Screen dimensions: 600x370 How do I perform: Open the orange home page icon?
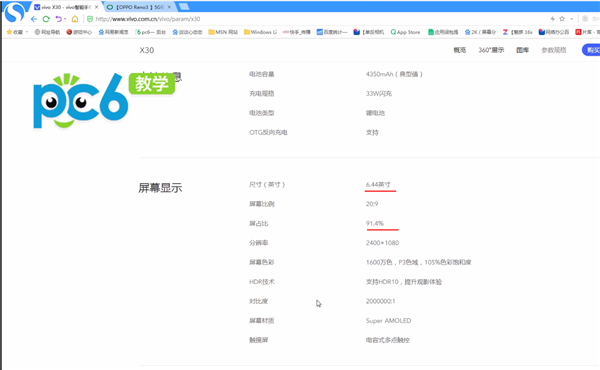coord(75,19)
